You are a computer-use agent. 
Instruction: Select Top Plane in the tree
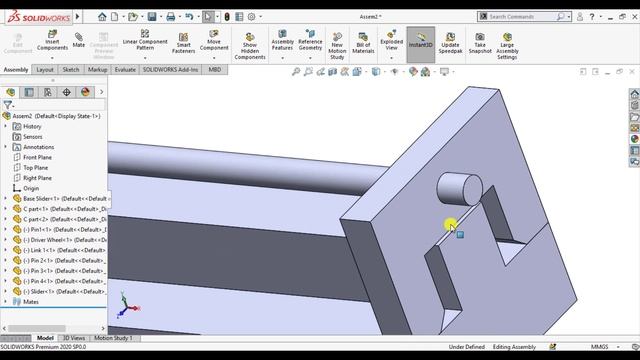pos(36,168)
